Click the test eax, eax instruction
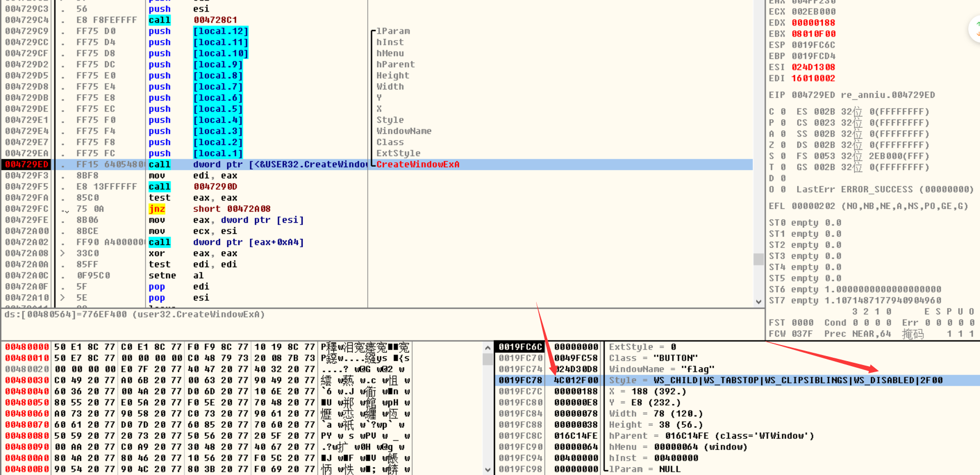The image size is (980, 475). tap(193, 198)
